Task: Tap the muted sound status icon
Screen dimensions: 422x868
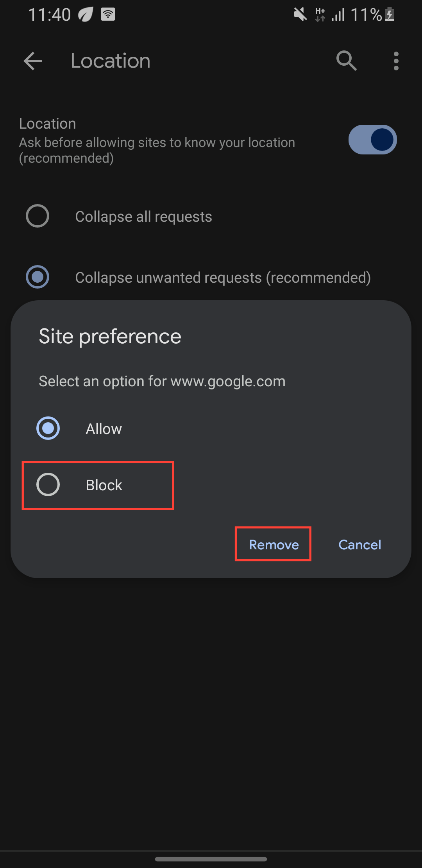Action: pyautogui.click(x=300, y=15)
